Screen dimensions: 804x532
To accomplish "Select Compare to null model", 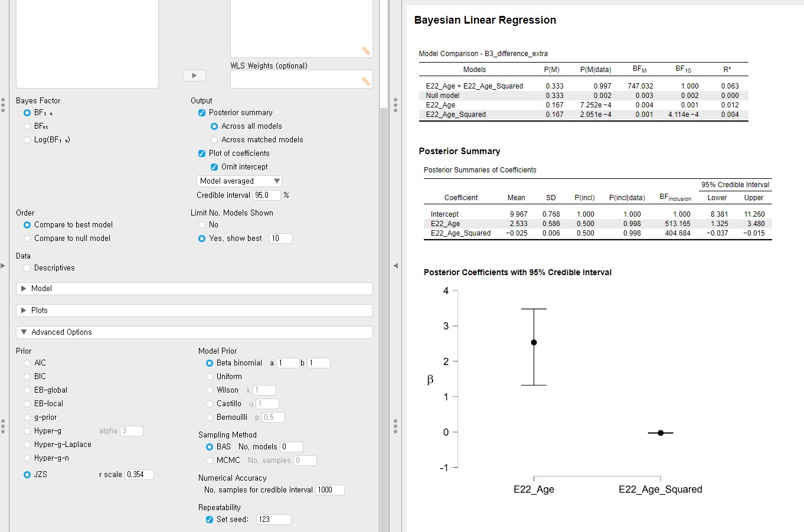I will [x=27, y=239].
